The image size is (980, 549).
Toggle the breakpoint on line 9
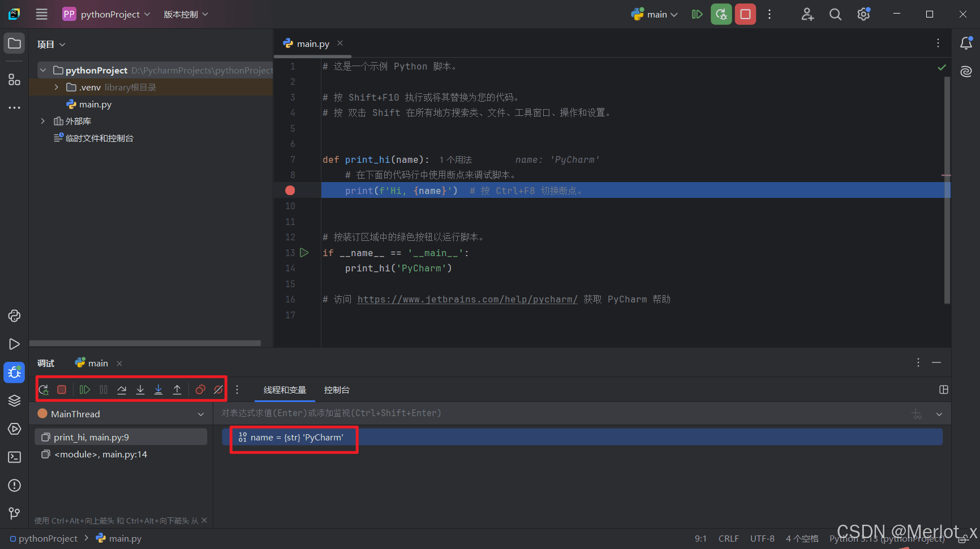click(x=290, y=191)
